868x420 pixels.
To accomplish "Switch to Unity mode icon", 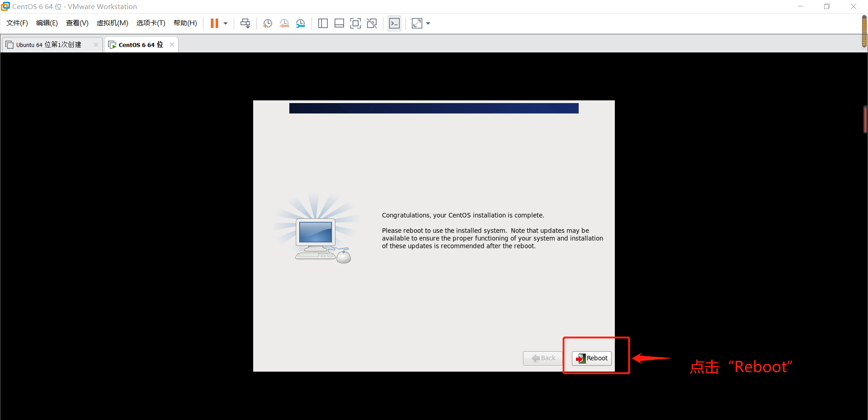I will [x=372, y=24].
